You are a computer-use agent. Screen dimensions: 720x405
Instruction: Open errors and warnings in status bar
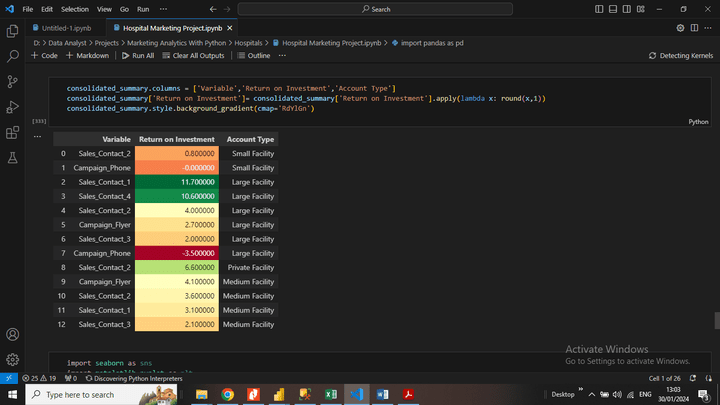tap(39, 378)
